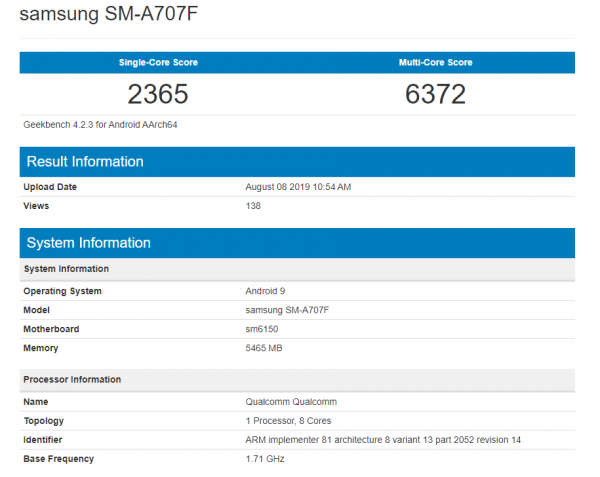Image resolution: width=600 pixels, height=477 pixels.
Task: Select the multi-core score value 6372
Action: coord(435,94)
